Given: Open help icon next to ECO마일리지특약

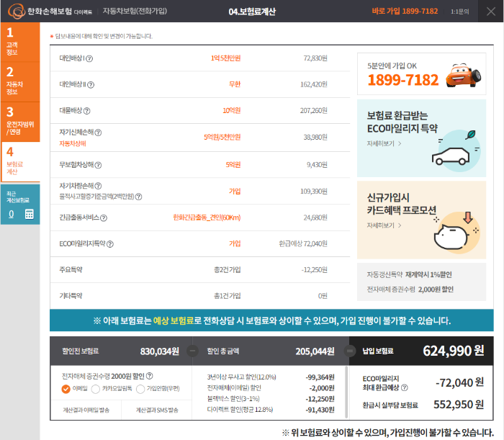Looking at the screenshot, I should pyautogui.click(x=110, y=244).
